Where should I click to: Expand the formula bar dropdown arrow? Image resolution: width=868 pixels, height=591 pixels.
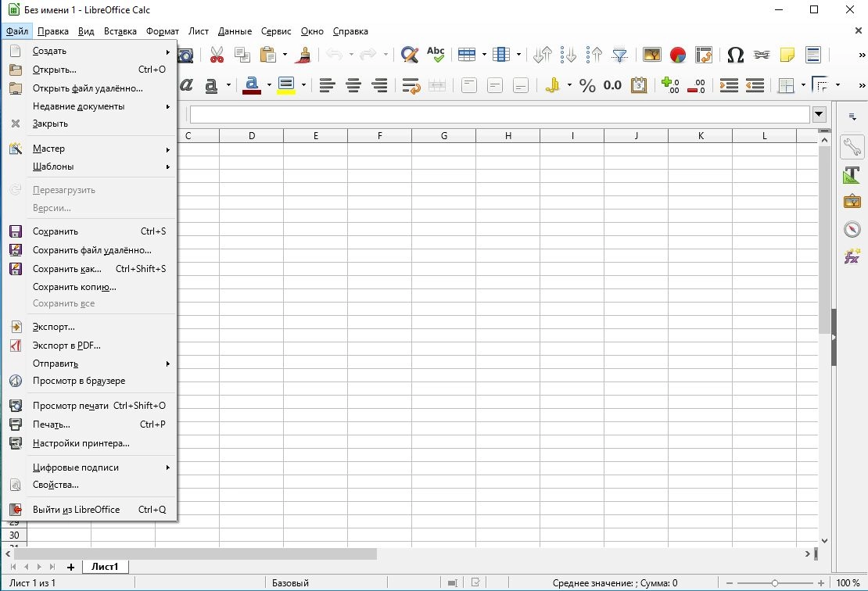[820, 115]
